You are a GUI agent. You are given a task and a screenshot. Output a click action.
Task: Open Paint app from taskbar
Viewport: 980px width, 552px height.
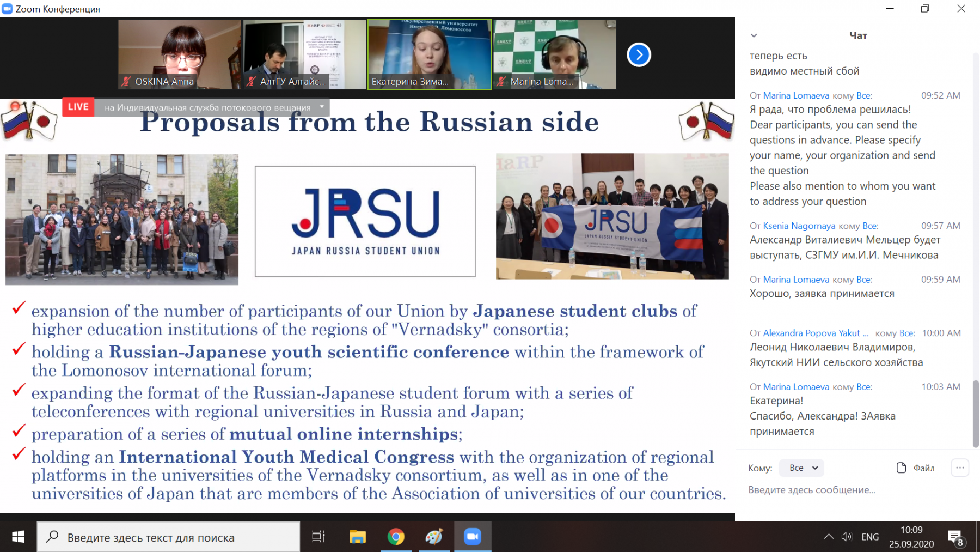(x=434, y=537)
